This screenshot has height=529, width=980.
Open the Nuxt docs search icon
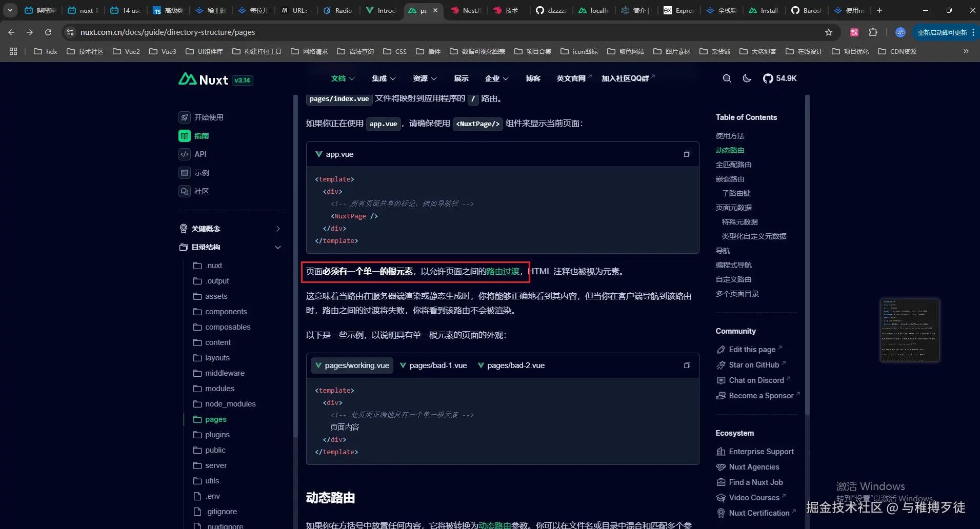click(x=727, y=78)
